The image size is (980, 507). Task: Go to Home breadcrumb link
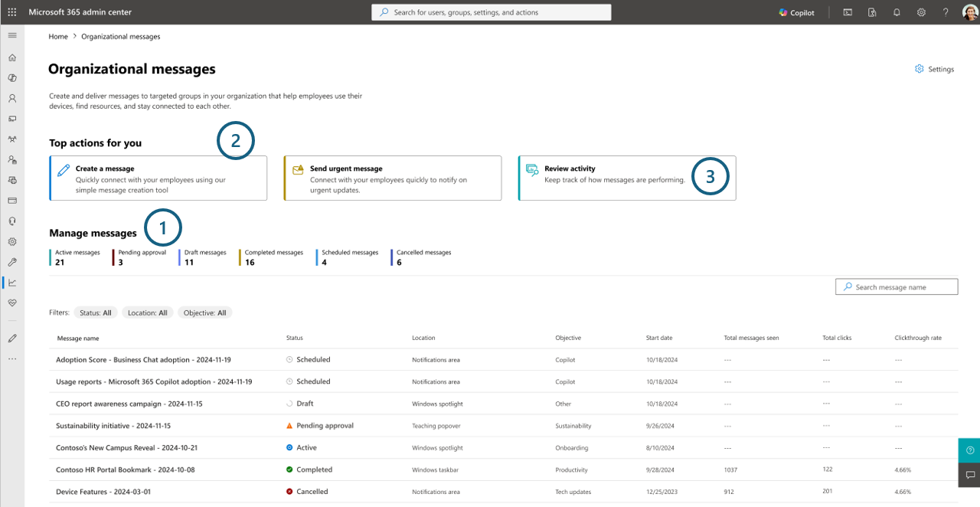point(58,36)
